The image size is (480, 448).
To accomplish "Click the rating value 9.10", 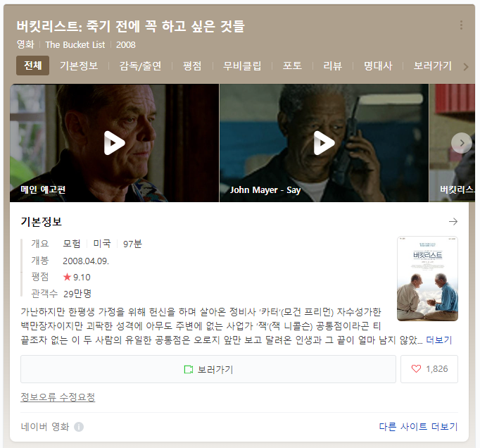I will [x=82, y=278].
